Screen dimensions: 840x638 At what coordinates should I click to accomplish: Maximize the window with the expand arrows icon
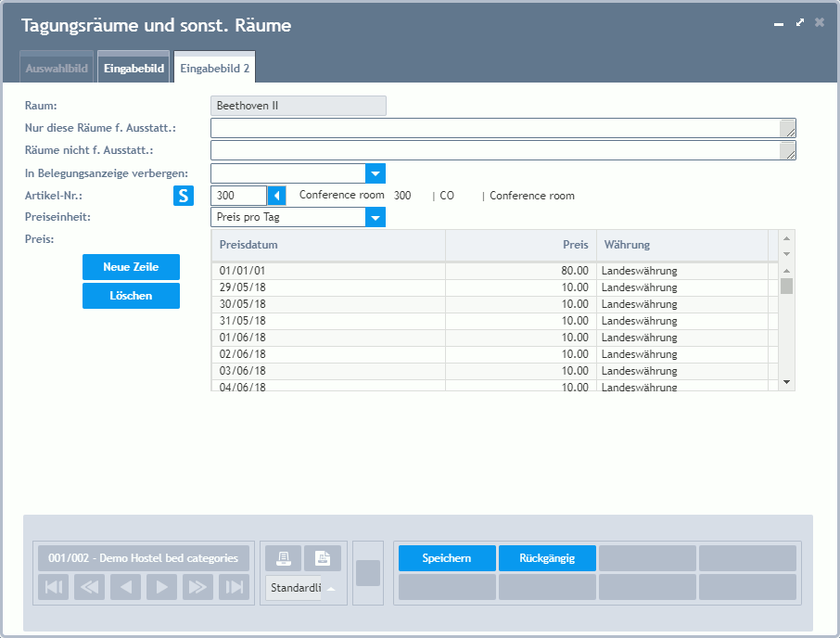[x=800, y=22]
